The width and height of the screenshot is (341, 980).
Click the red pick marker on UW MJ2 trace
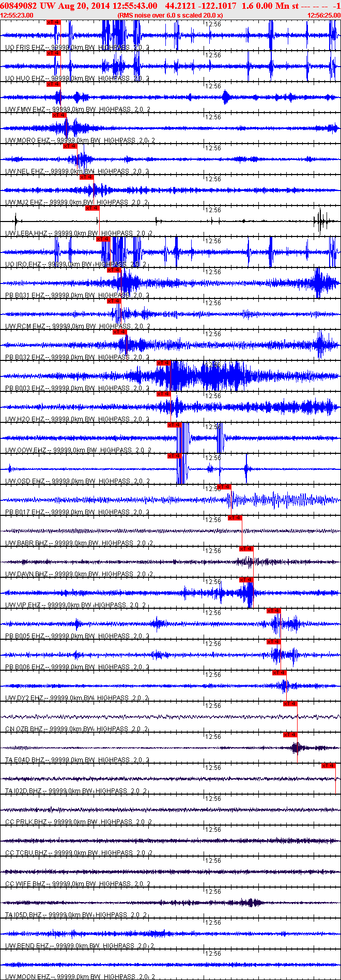tap(87, 177)
